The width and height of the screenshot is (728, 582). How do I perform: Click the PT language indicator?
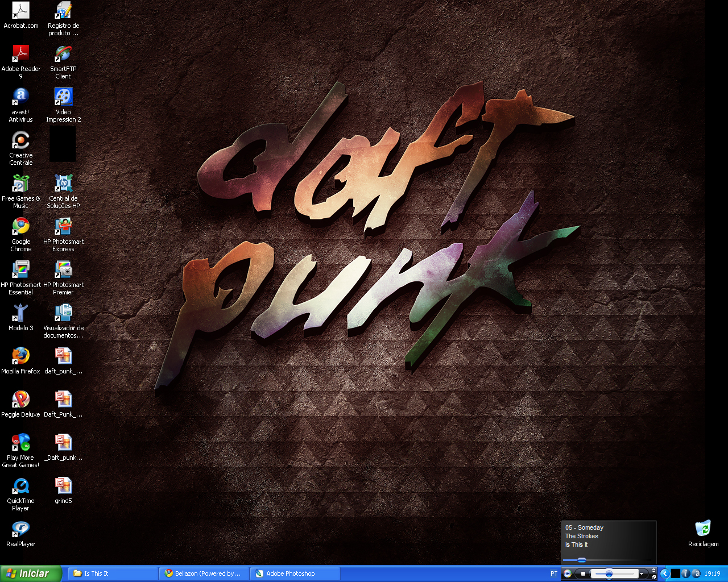554,573
